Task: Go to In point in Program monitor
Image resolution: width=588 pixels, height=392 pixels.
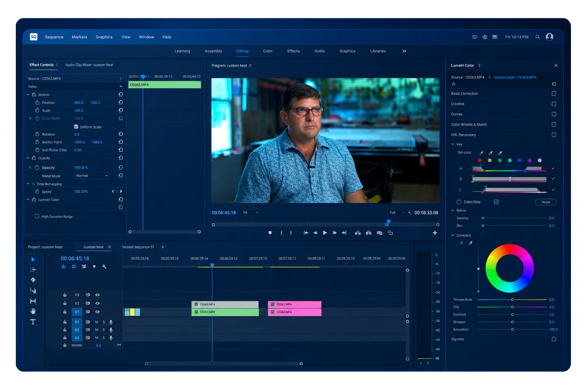Action: [x=306, y=233]
